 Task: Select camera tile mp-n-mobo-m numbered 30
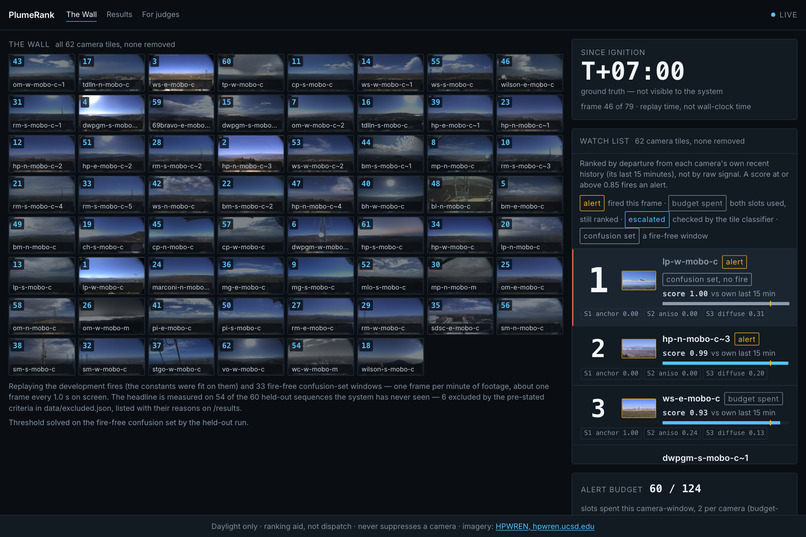click(460, 275)
